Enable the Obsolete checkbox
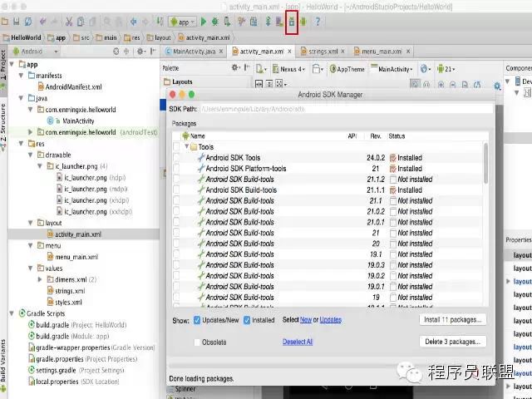Screen dimensions: 532x399 tap(197, 342)
